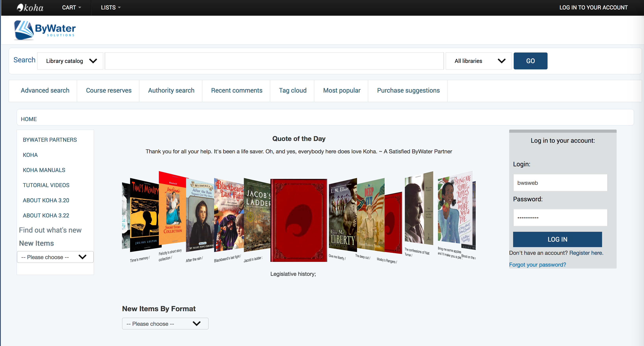Click the Quote of the Day heading

tap(299, 139)
